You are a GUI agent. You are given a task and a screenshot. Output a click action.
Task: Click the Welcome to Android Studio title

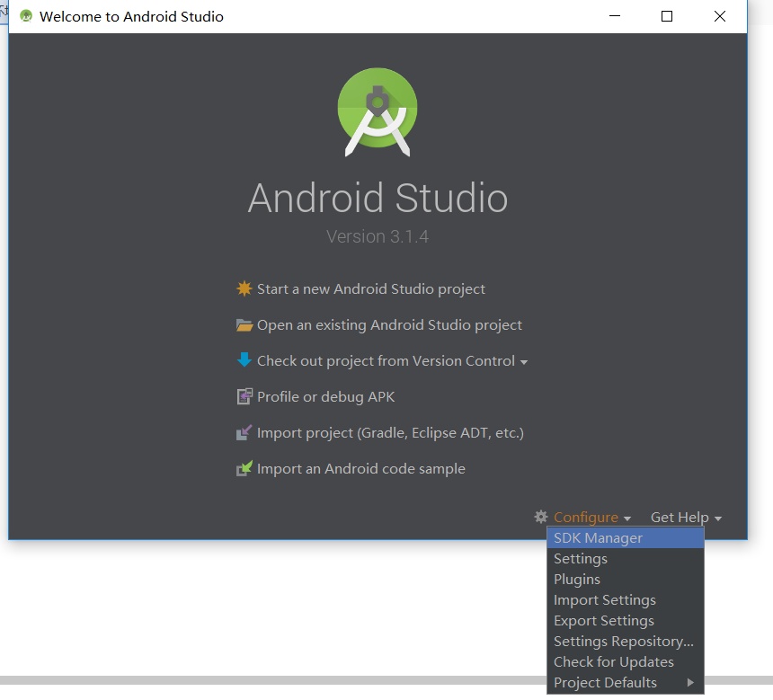(131, 17)
